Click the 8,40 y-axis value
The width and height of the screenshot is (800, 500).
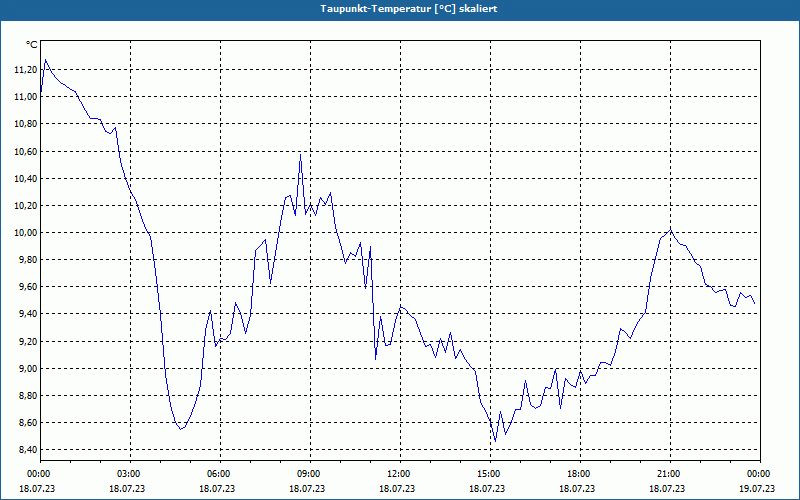28,449
